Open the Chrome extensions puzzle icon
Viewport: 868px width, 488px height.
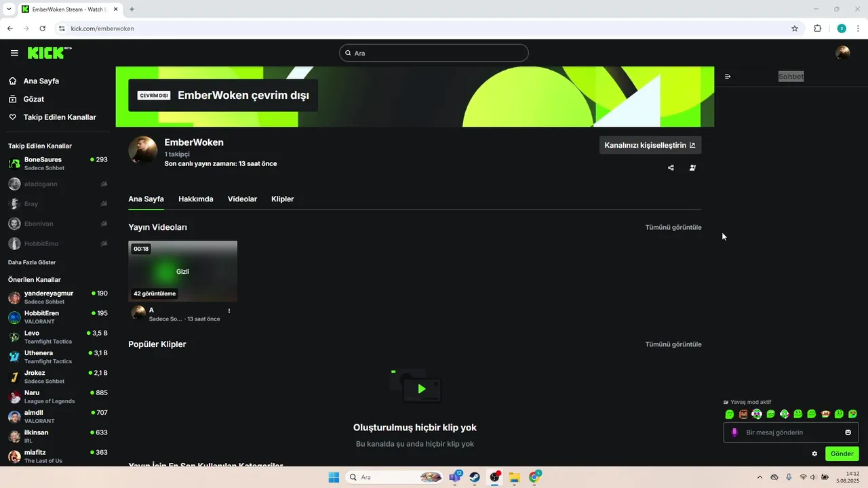[817, 28]
